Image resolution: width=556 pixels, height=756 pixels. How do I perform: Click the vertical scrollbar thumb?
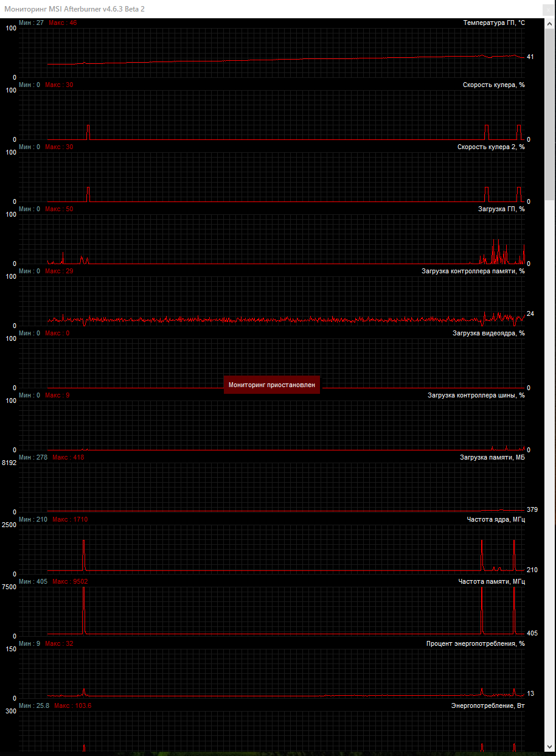[x=550, y=114]
